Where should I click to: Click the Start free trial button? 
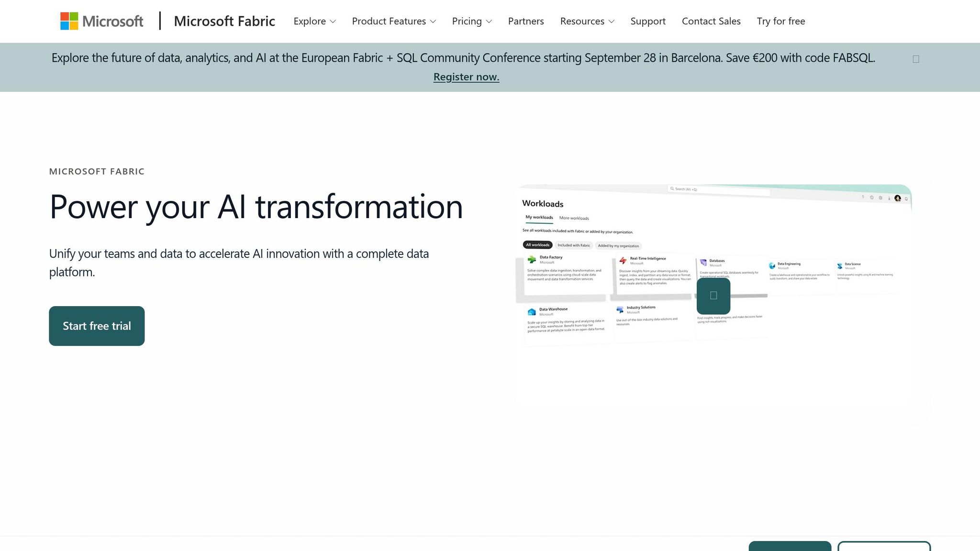[x=97, y=326]
